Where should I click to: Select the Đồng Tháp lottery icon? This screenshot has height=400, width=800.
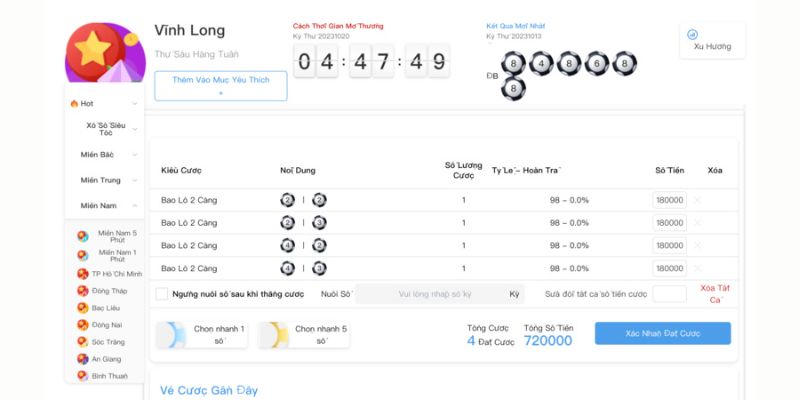click(x=83, y=290)
